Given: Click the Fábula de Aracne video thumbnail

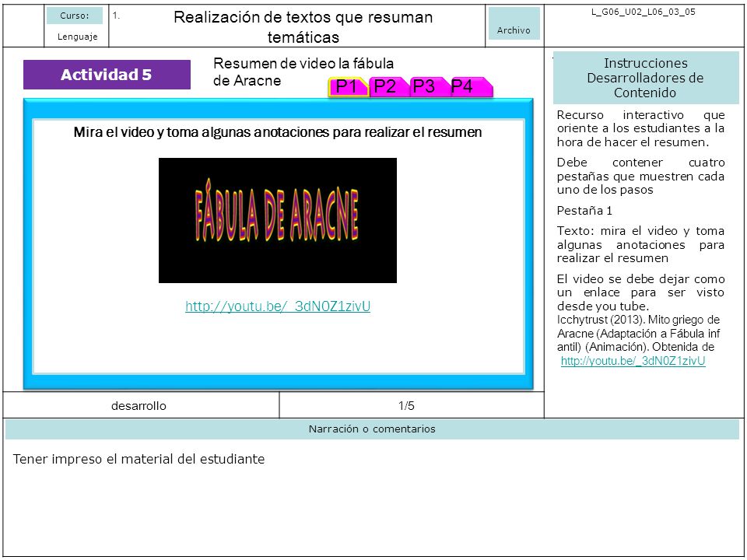Looking at the screenshot, I should click(278, 220).
